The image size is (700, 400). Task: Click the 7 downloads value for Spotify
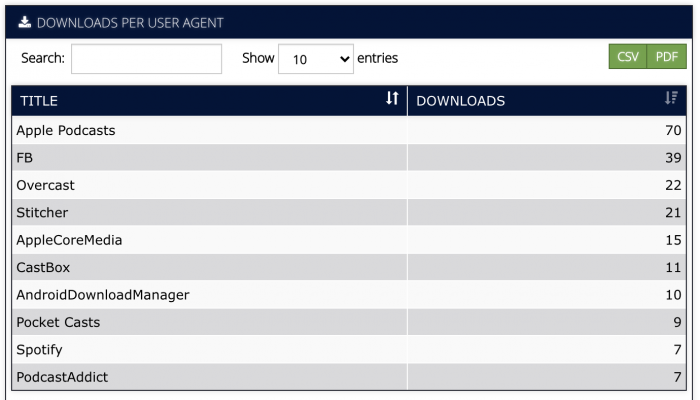pos(677,350)
